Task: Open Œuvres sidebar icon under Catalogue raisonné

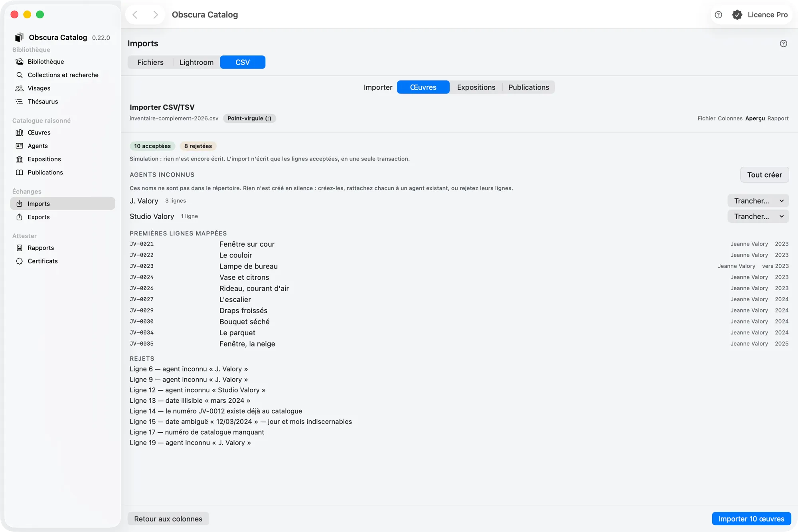Action: (19, 133)
